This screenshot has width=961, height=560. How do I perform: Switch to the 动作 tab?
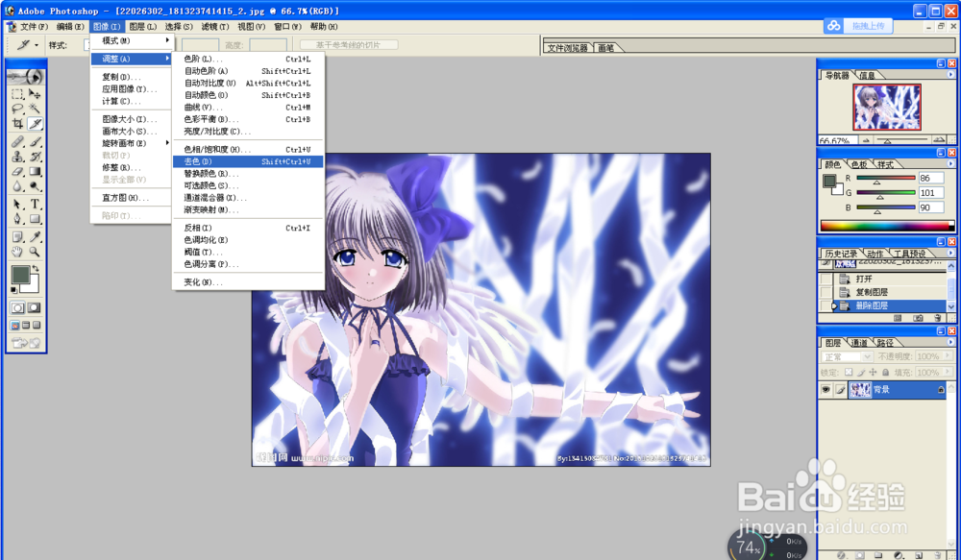[x=875, y=254]
